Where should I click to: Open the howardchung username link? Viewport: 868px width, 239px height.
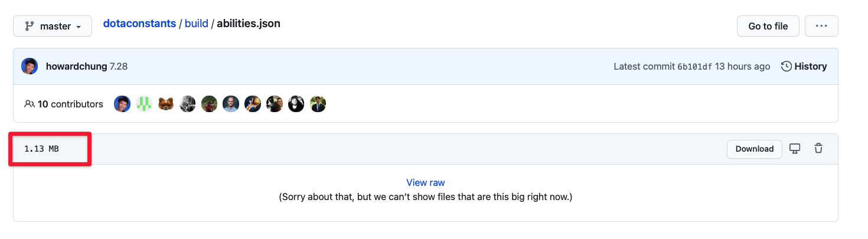(x=76, y=67)
